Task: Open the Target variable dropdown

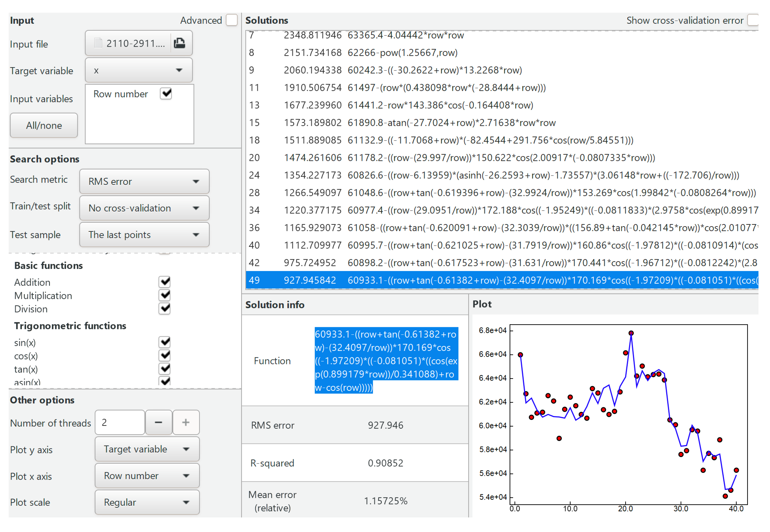Action: [x=139, y=70]
